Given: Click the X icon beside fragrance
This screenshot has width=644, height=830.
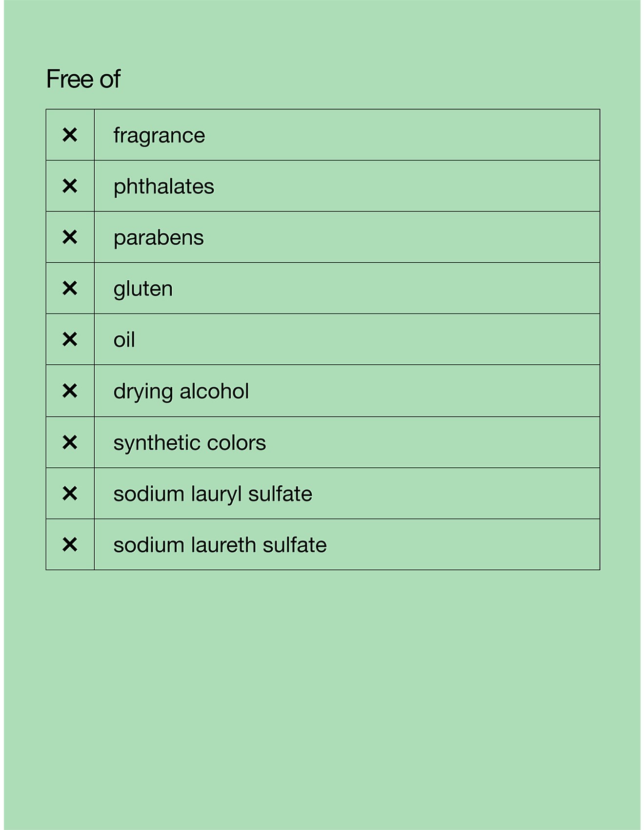Looking at the screenshot, I should (x=70, y=135).
